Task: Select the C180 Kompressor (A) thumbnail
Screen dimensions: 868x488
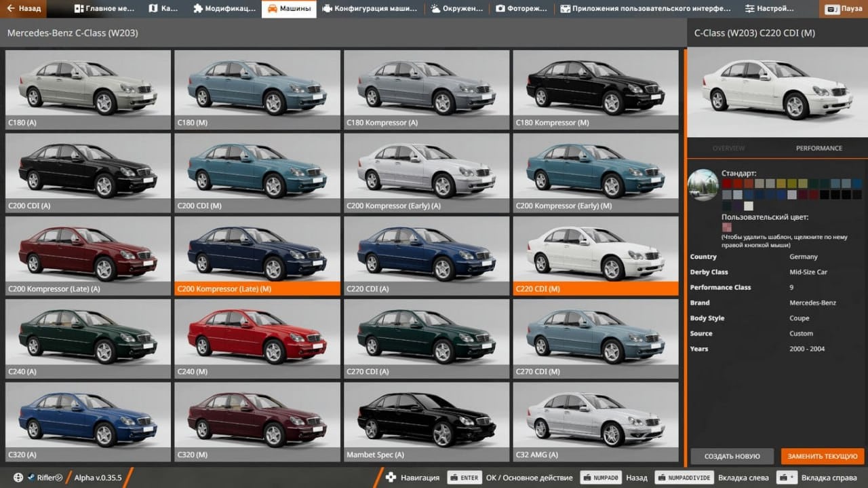Action: (427, 90)
